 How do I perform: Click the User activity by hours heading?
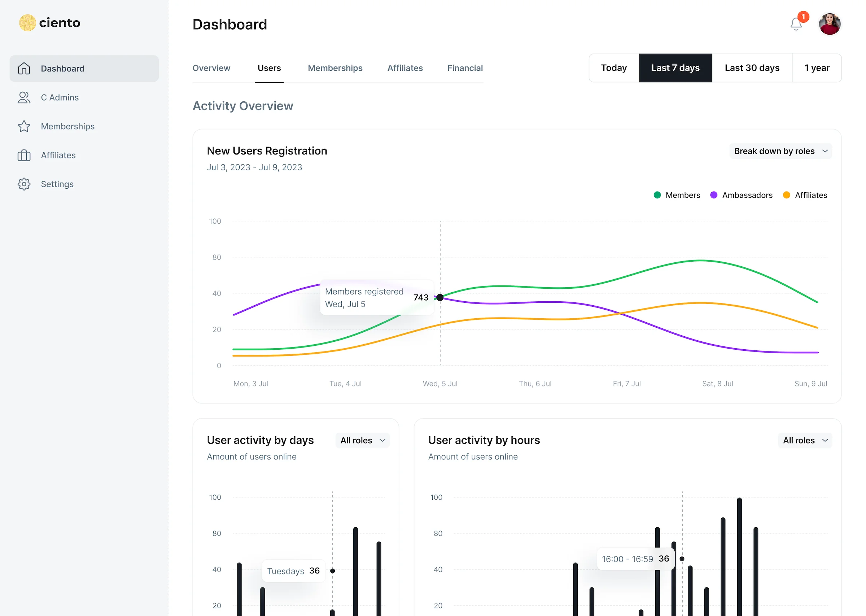484,440
